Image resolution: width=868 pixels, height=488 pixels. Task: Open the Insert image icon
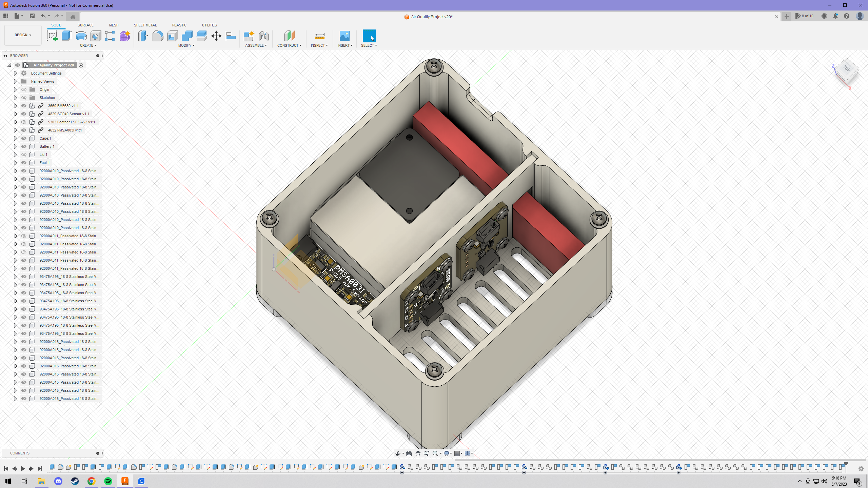344,36
